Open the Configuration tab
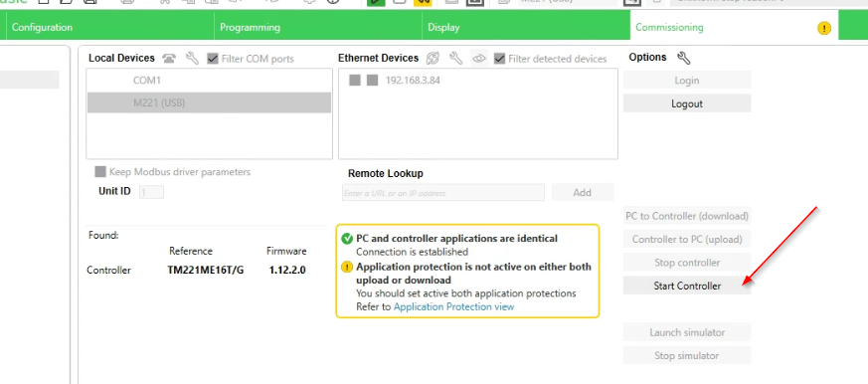 point(109,27)
